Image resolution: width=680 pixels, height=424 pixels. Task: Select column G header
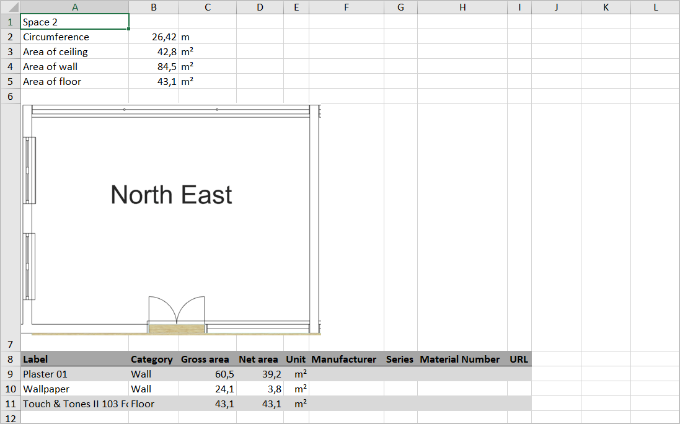(400, 7)
